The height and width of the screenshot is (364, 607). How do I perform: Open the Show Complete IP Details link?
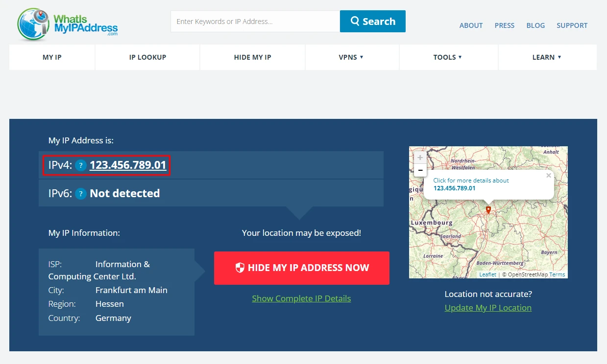tap(301, 298)
